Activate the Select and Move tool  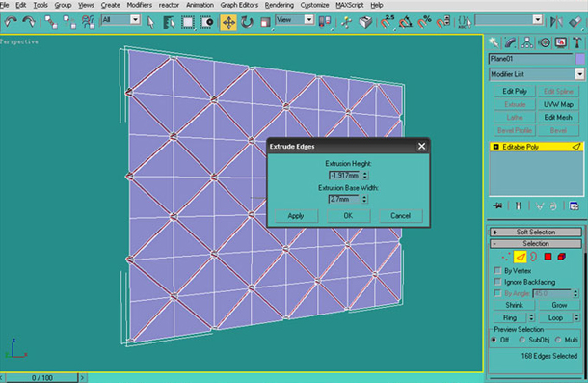[228, 22]
